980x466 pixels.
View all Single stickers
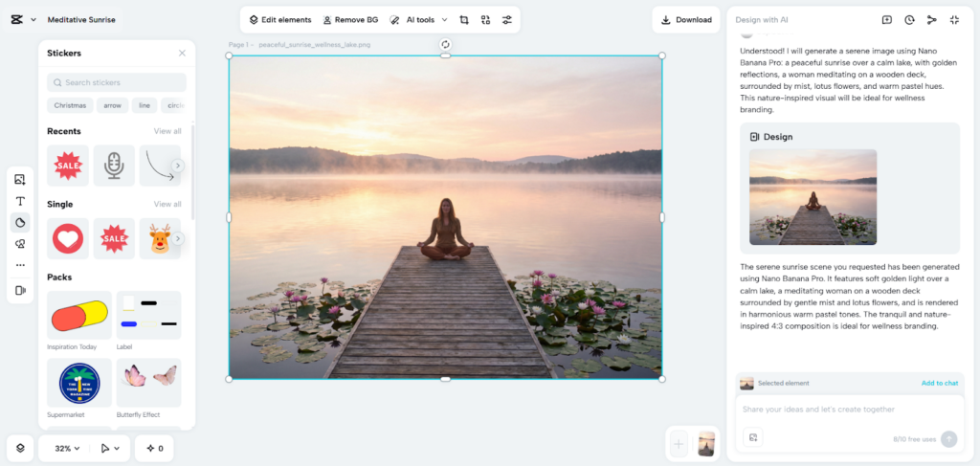click(167, 204)
